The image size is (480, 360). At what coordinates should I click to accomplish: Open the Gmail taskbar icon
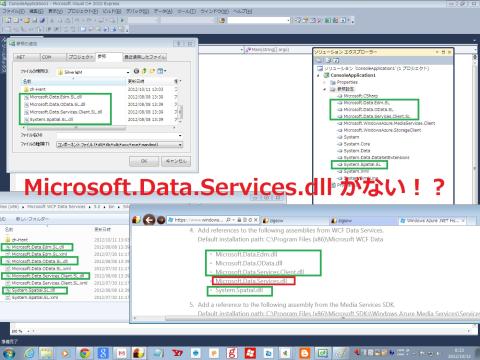(x=121, y=353)
